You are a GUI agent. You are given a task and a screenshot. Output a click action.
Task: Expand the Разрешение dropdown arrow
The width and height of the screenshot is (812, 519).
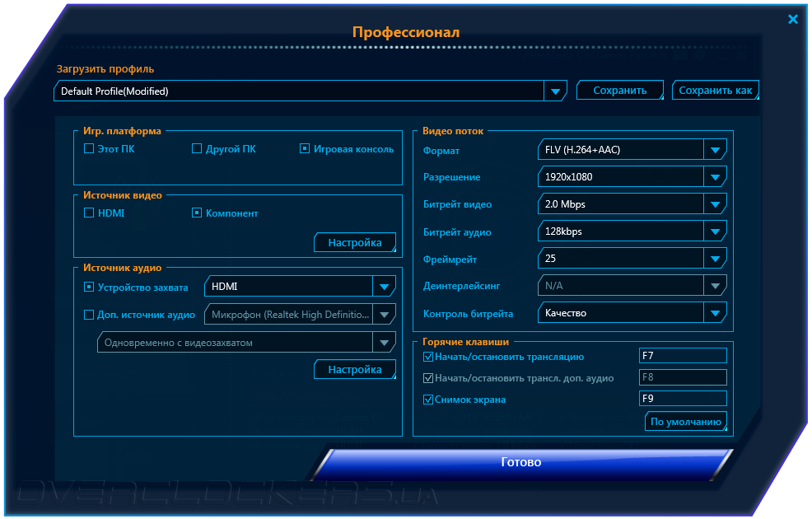tap(715, 176)
